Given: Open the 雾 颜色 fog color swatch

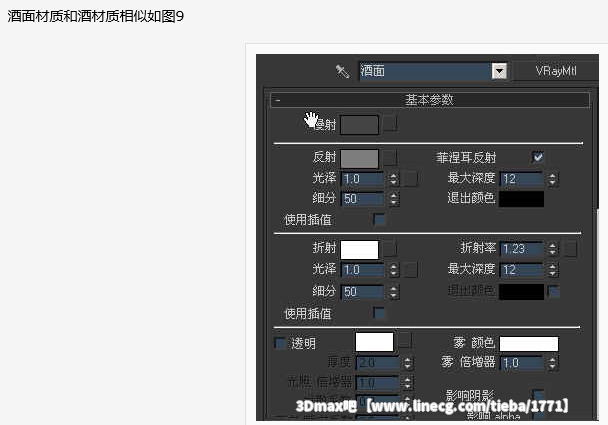Looking at the screenshot, I should tap(529, 344).
